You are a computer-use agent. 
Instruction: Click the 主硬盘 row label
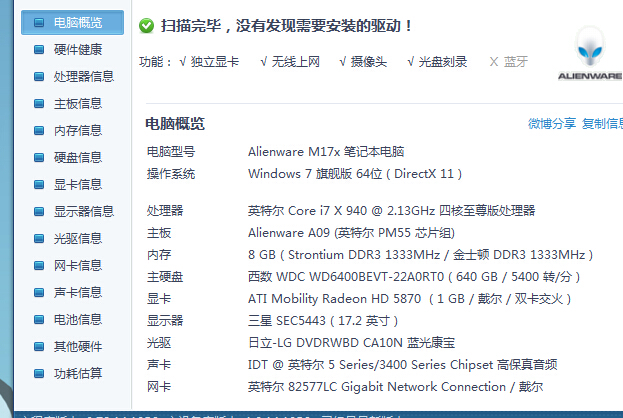coord(165,277)
